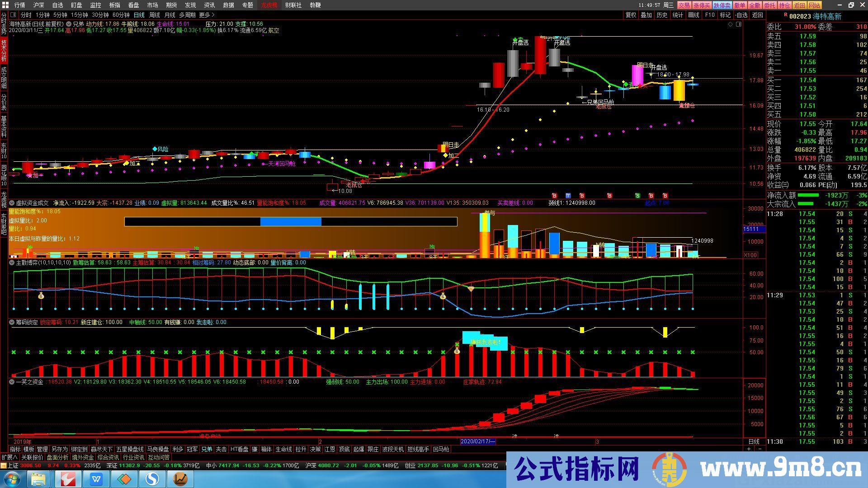Open WPS Writer from the taskbar
Viewport: 868px width, 488px height.
tap(96, 479)
